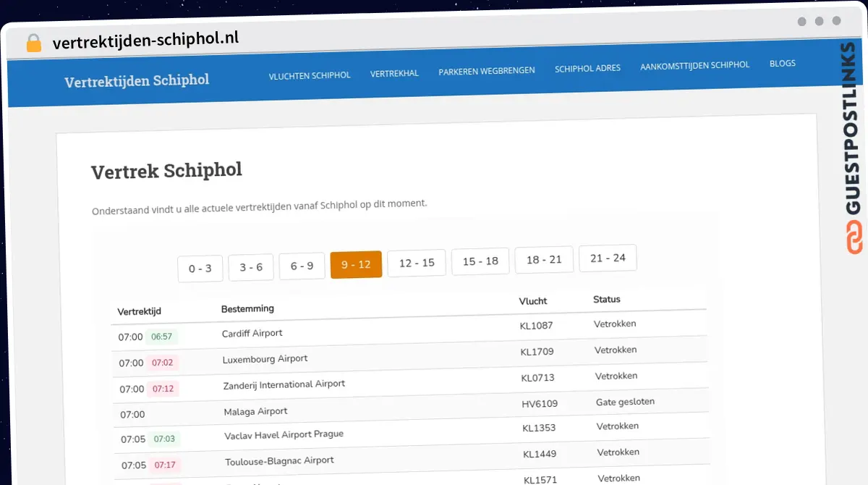The width and height of the screenshot is (868, 485).
Task: Select the 0 - 3 time range
Action: point(200,269)
